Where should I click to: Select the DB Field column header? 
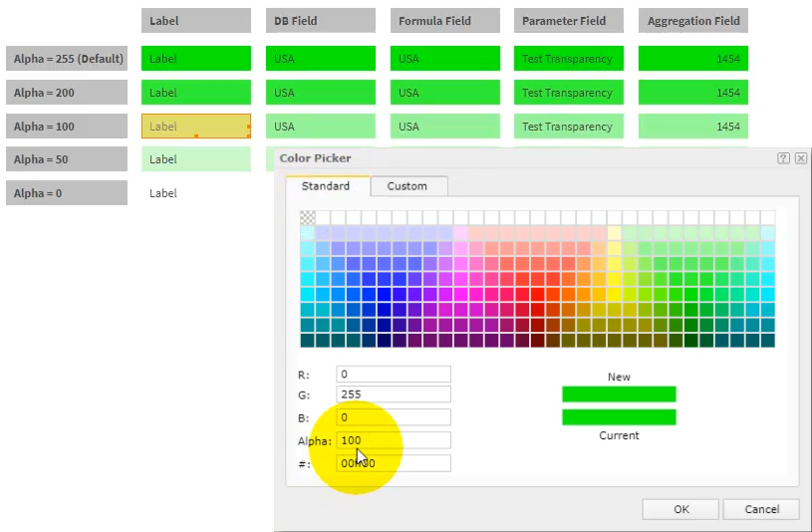pyautogui.click(x=321, y=21)
